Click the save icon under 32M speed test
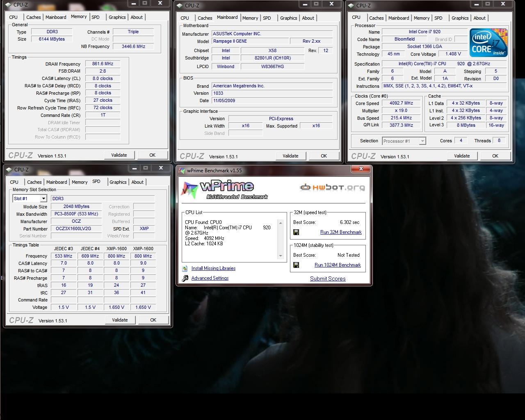This screenshot has width=525, height=420. 296,232
